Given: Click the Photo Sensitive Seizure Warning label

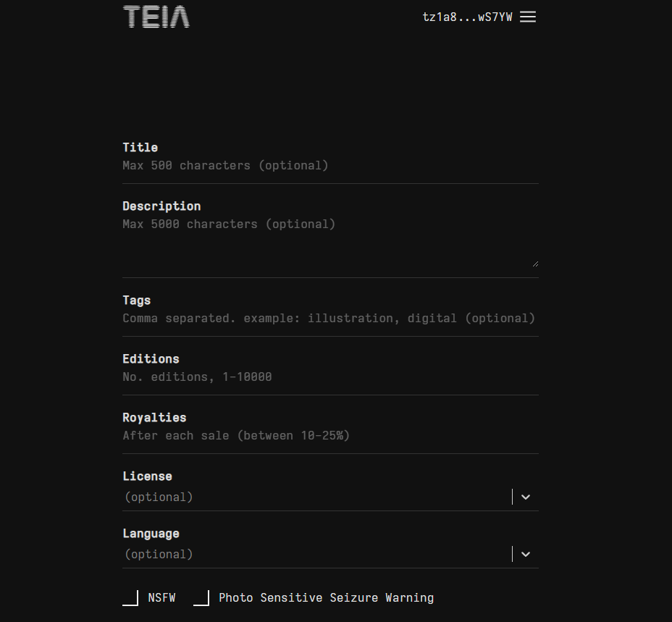Looking at the screenshot, I should [326, 598].
